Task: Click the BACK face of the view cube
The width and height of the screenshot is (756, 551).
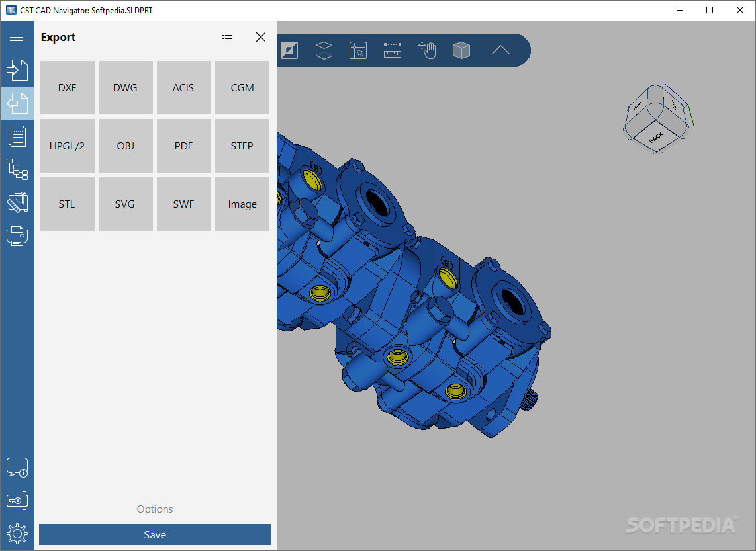Action: coord(656,136)
